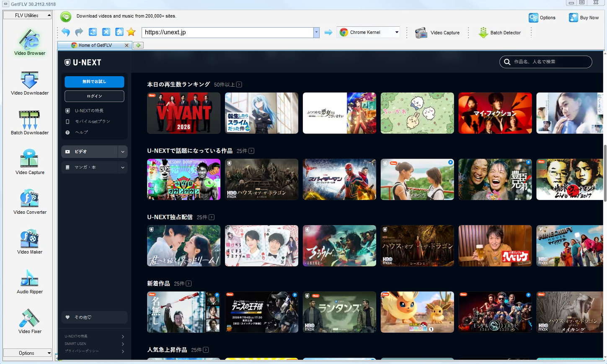Reload the page with refresh icon
The image size is (607, 364).
click(x=93, y=32)
